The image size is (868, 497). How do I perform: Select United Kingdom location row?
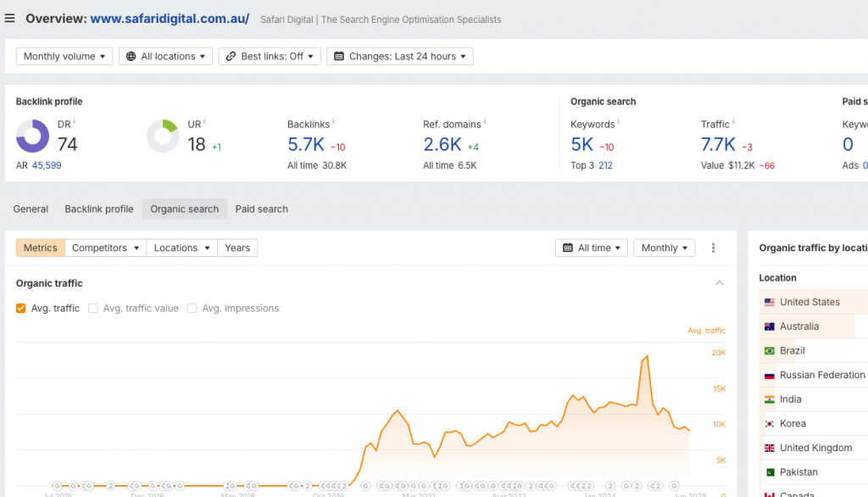[x=813, y=449]
